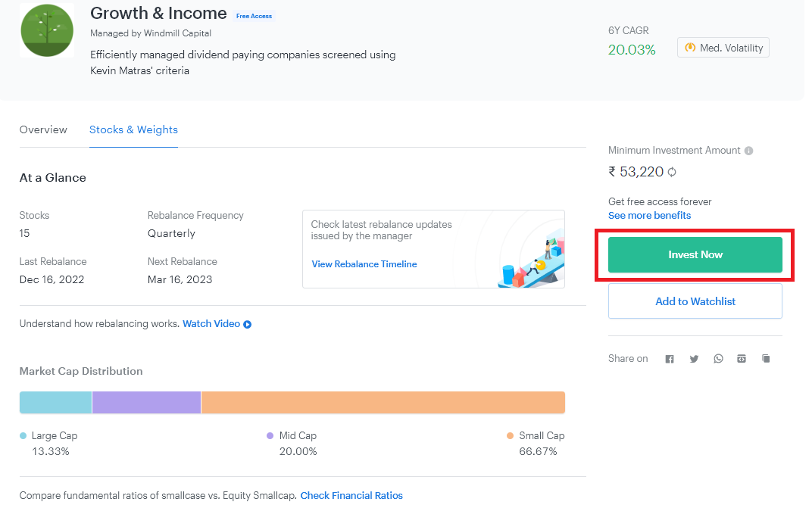812x505 pixels.
Task: Open the See more benefits link
Action: 649,215
